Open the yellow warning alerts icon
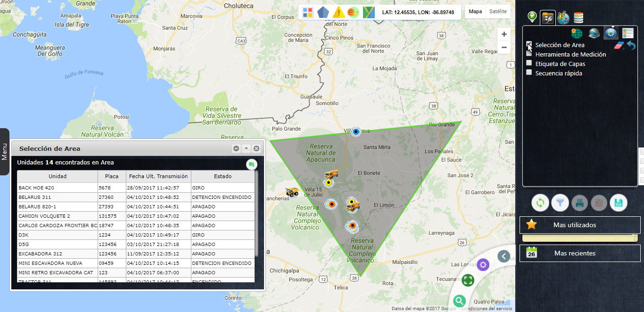 [x=338, y=12]
